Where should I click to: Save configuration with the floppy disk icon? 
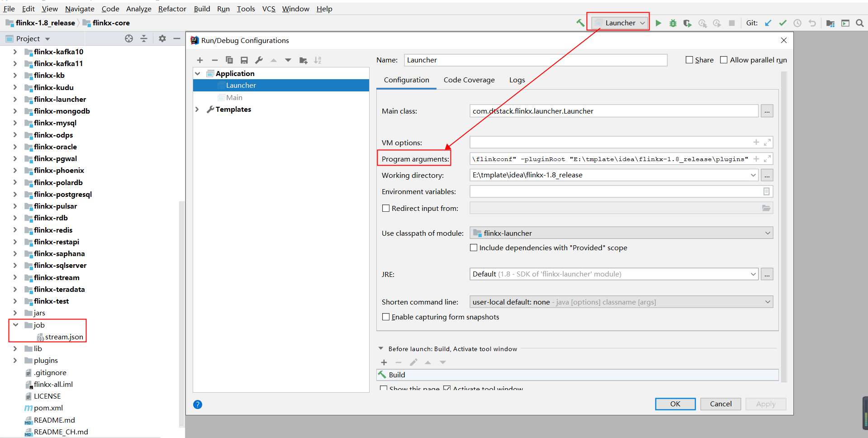[244, 60]
